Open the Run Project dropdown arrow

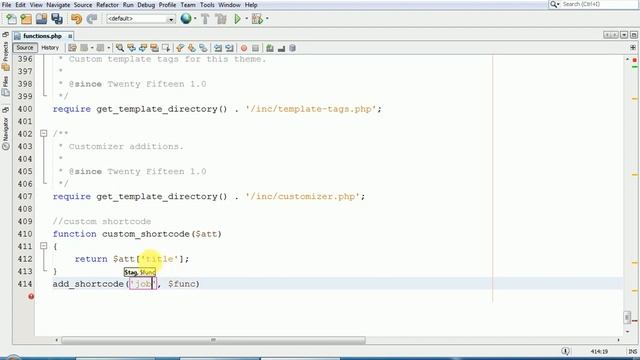click(247, 19)
